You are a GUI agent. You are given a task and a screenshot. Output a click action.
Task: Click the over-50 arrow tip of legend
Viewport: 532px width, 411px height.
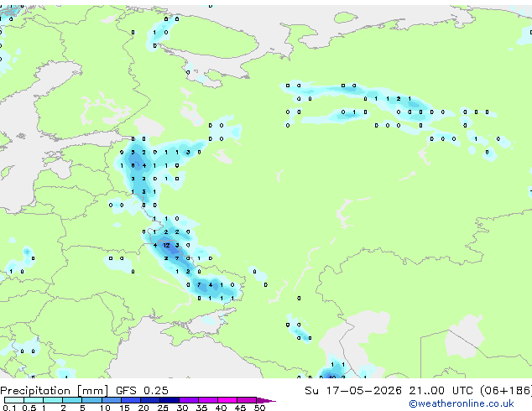[266, 400]
